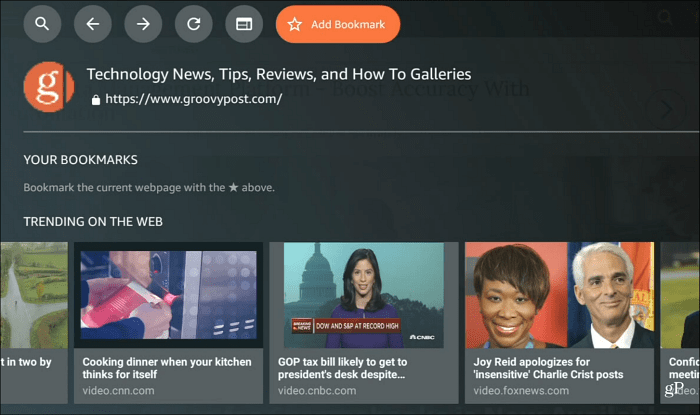Click the YOUR BOOKMARKS heading
This screenshot has width=700, height=415.
[80, 160]
